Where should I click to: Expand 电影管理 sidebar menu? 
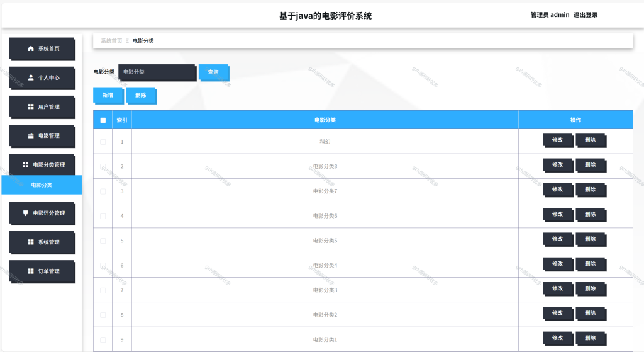pyautogui.click(x=42, y=136)
